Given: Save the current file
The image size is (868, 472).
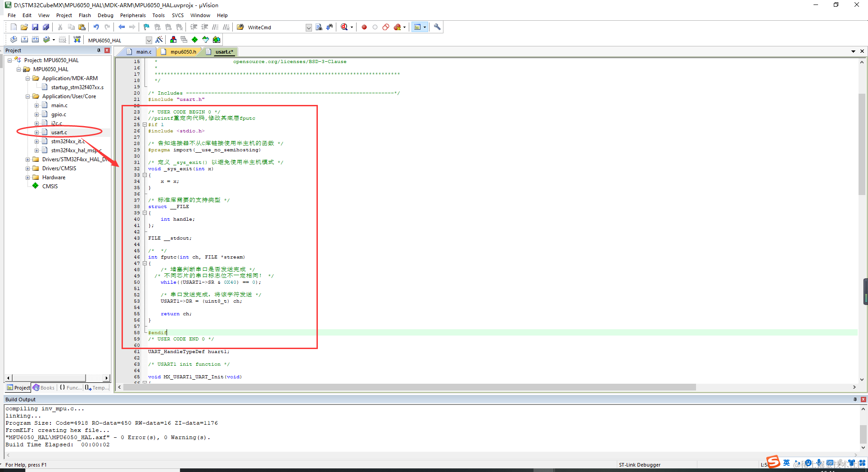Looking at the screenshot, I should coord(35,27).
